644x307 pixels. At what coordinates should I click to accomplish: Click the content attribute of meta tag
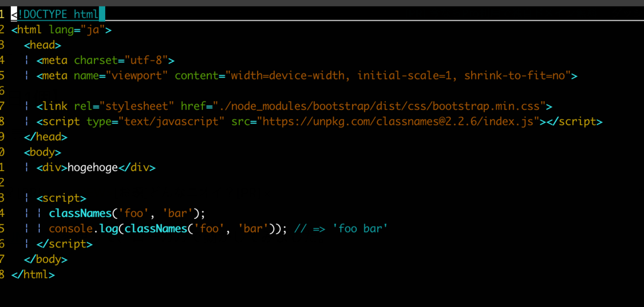(x=196, y=76)
